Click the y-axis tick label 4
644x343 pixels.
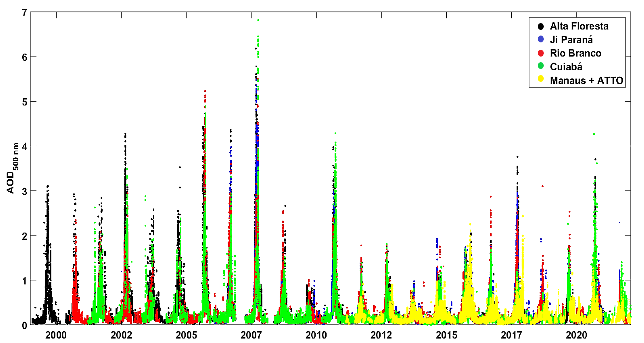coord(24,147)
